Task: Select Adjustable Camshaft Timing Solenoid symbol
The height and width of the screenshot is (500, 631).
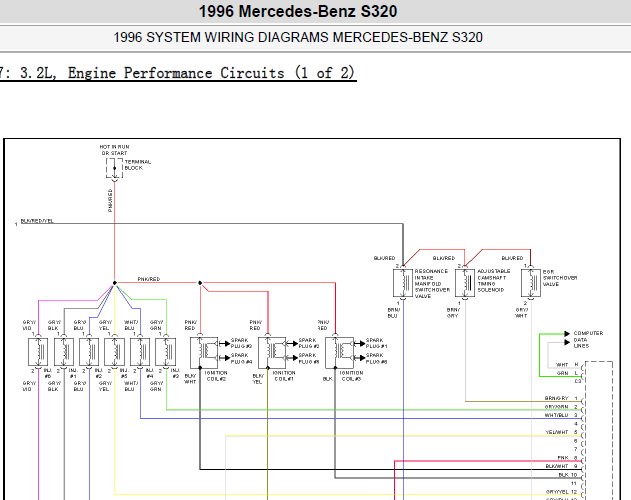Action: [x=465, y=283]
